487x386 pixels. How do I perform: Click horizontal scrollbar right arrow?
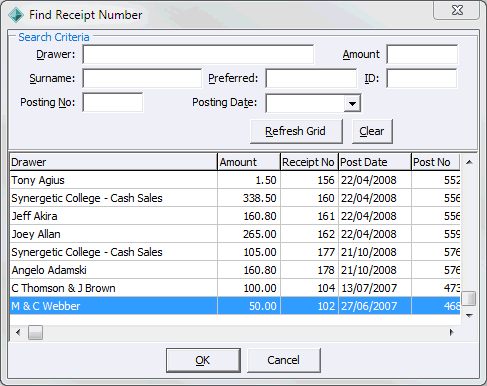point(451,332)
